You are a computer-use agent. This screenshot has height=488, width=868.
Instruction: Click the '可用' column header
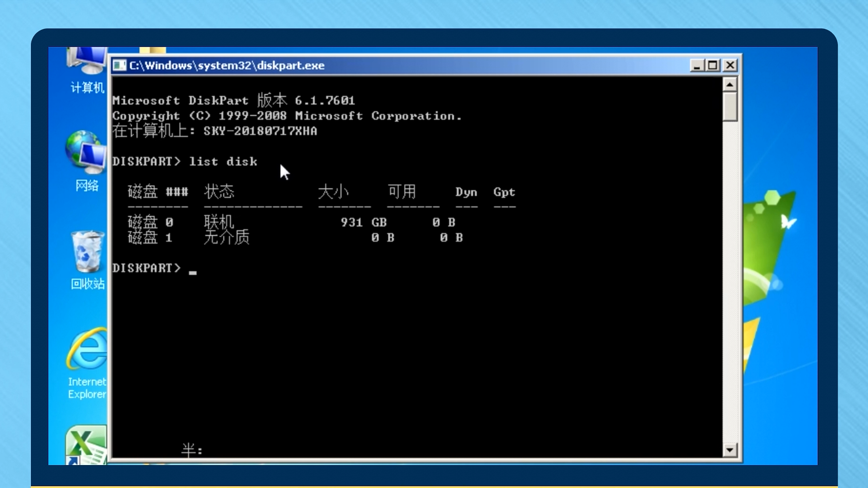(402, 191)
